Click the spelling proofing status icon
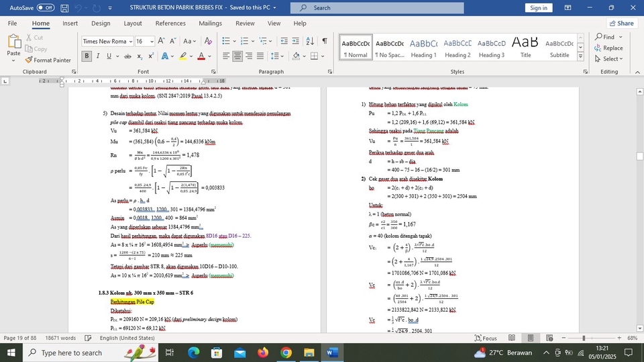 (x=88, y=338)
